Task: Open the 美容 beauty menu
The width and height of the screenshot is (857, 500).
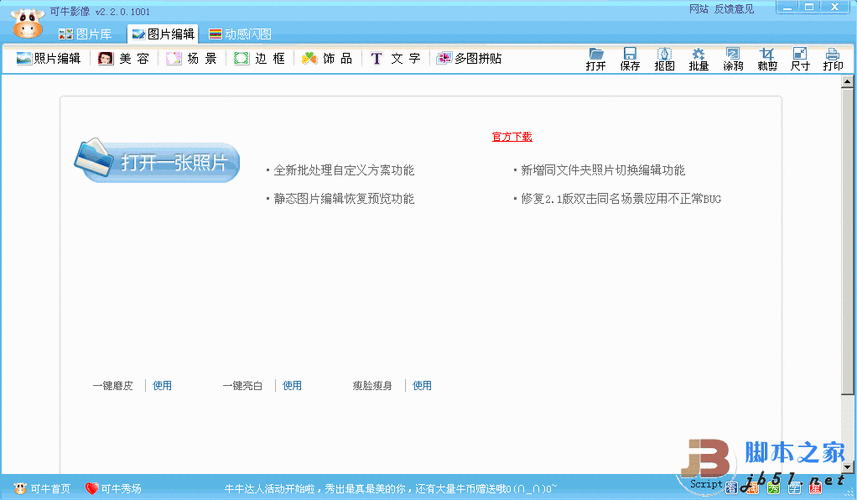Action: click(124, 58)
